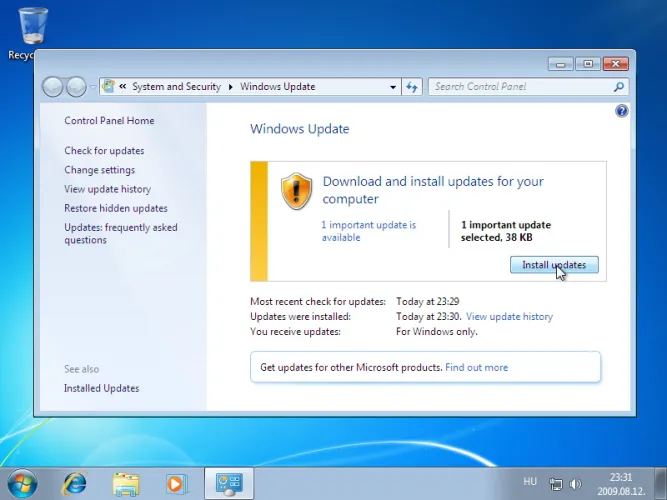Select Windows Update breadcrumb
Image resolution: width=667 pixels, height=500 pixels.
[278, 86]
